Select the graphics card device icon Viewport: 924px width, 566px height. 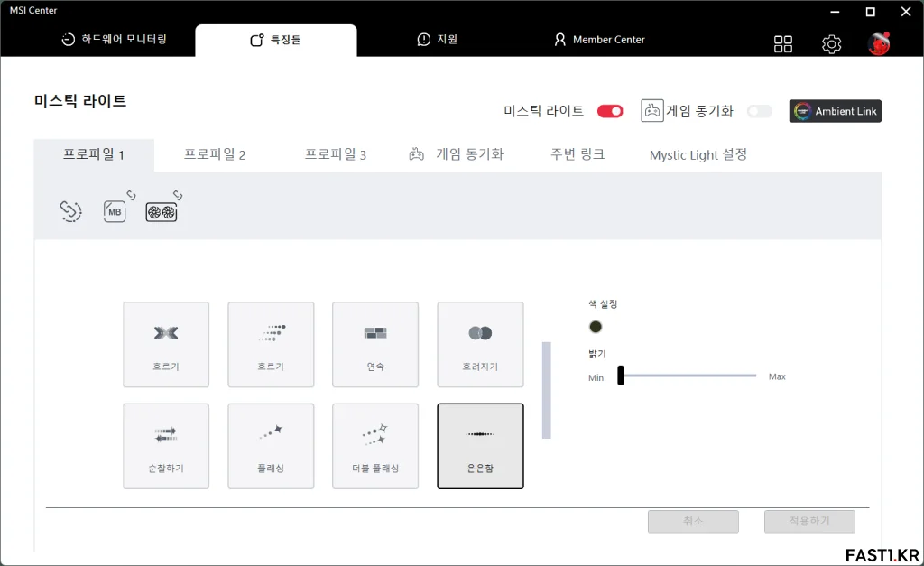[x=162, y=211]
